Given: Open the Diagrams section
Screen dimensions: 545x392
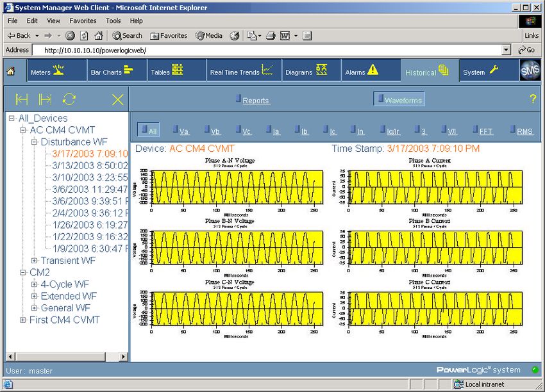Looking at the screenshot, I should click(312, 70).
